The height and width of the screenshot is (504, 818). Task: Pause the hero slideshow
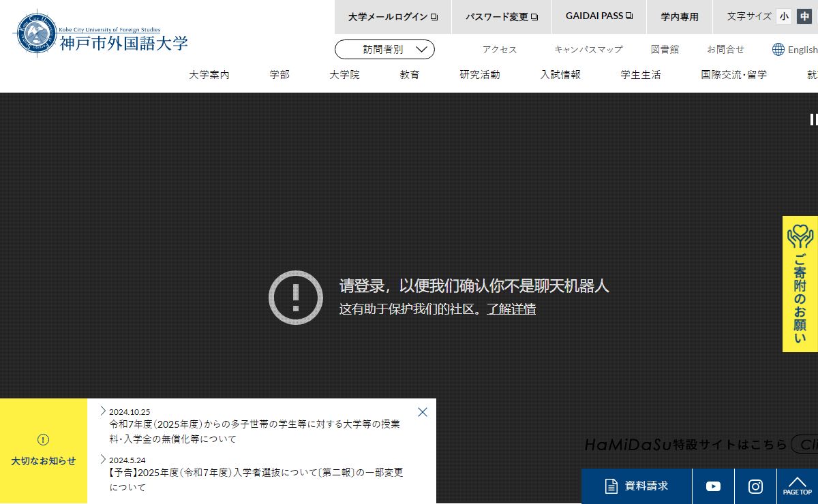tap(813, 119)
